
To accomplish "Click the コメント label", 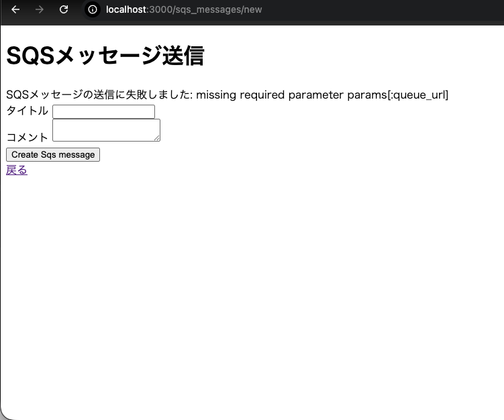I will [28, 138].
